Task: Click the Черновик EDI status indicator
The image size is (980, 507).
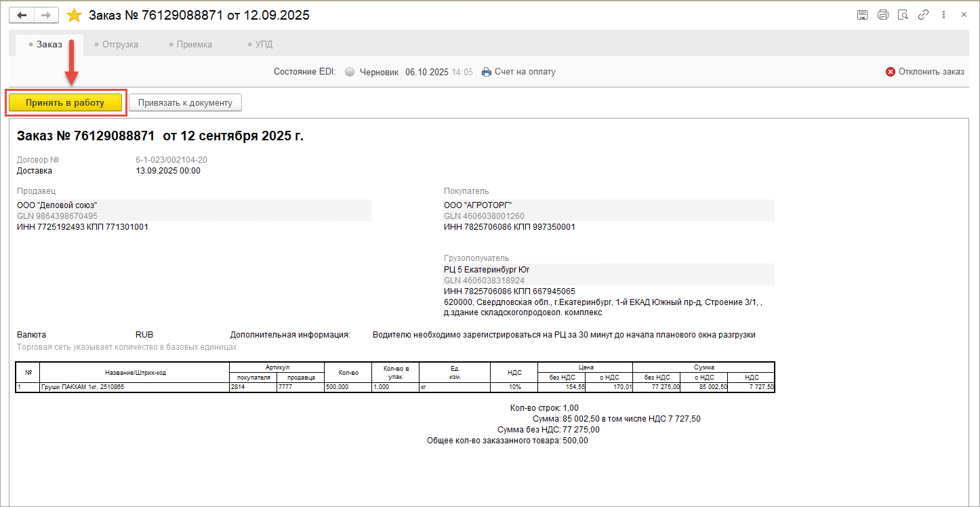Action: tap(372, 72)
